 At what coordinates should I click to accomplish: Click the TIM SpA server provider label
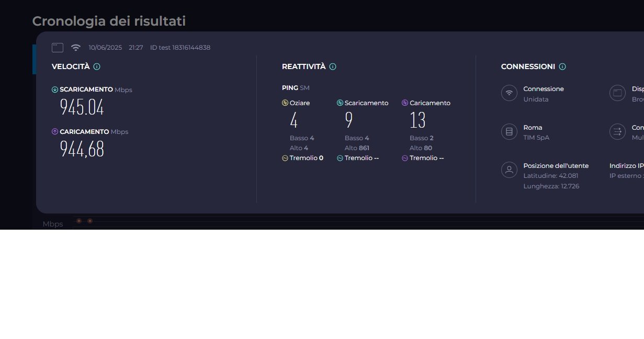tap(536, 138)
